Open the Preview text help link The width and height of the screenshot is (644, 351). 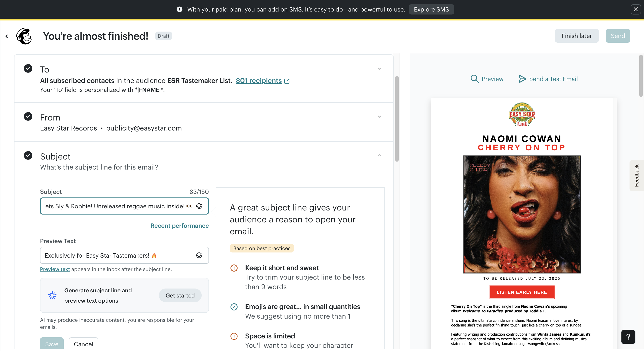coord(55,269)
